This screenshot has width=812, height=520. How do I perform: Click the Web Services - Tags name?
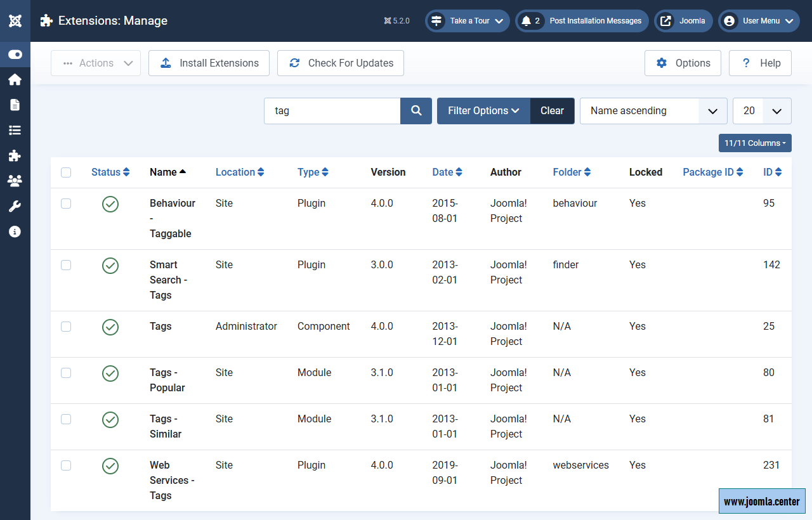tap(172, 481)
